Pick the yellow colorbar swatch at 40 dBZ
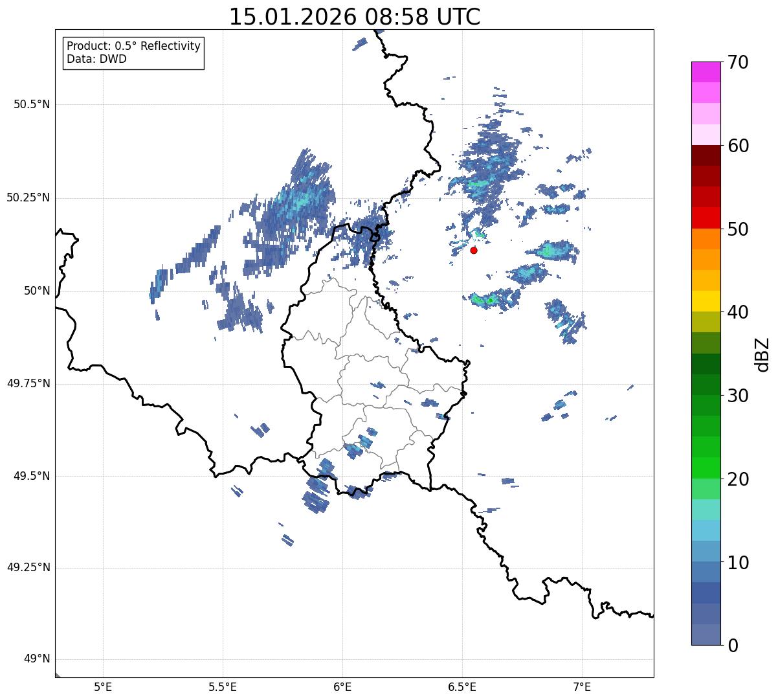Screen dimensions: 778x700 point(706,301)
